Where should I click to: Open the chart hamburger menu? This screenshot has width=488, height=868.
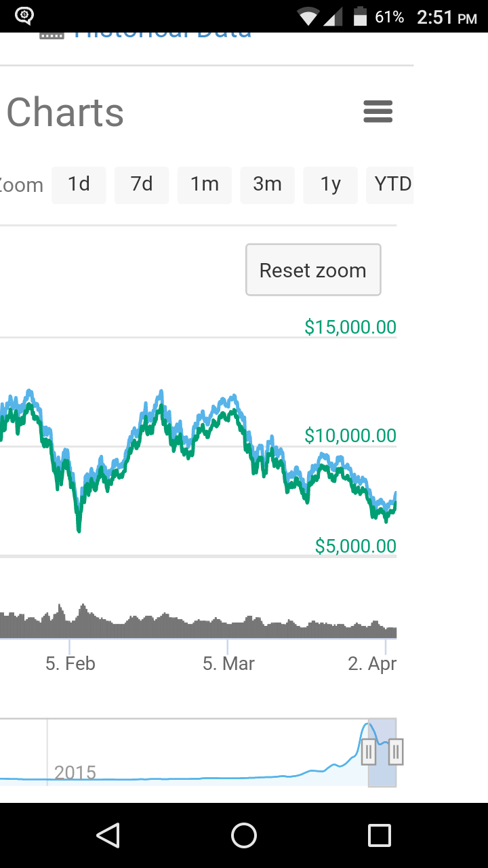(x=378, y=111)
